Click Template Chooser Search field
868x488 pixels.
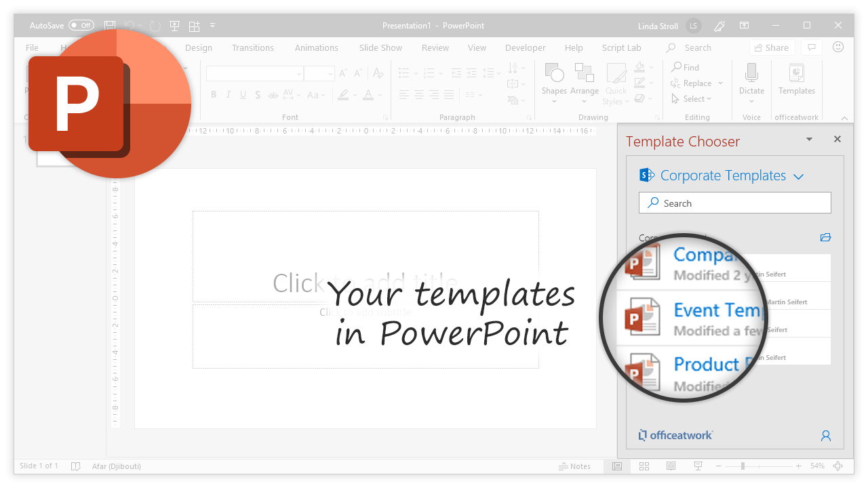coord(735,203)
